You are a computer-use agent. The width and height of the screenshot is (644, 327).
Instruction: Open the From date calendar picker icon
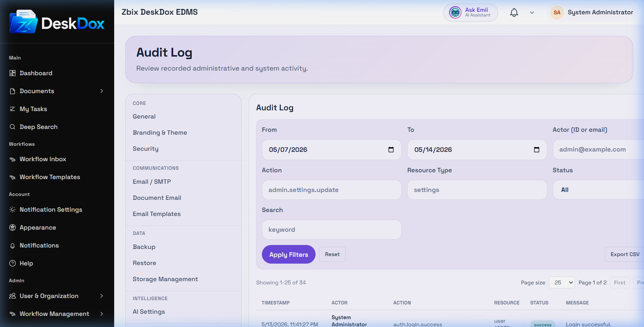point(391,150)
